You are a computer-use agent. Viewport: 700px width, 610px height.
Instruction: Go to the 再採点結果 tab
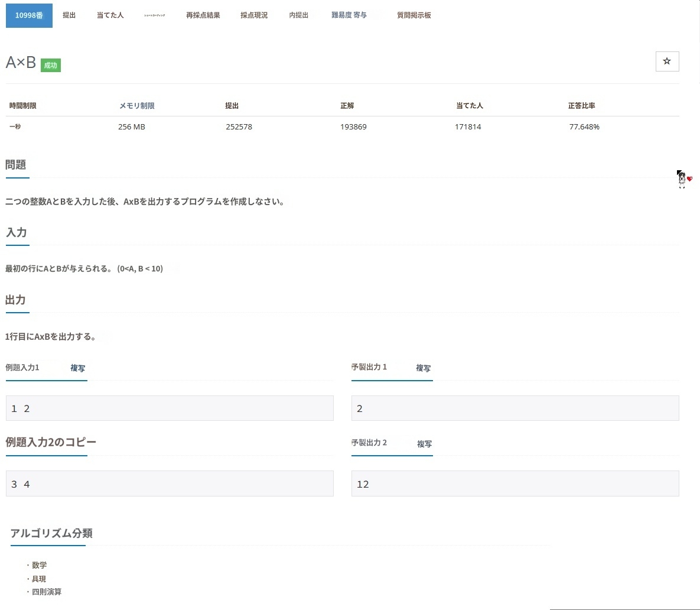(203, 15)
